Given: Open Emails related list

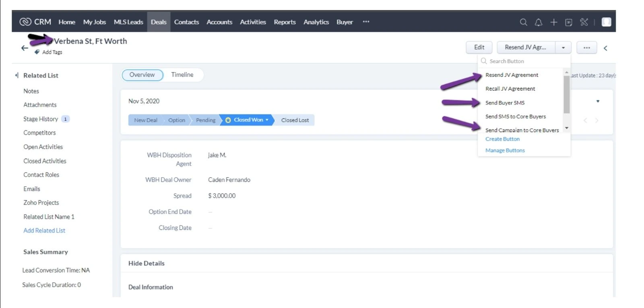Looking at the screenshot, I should (x=32, y=189).
